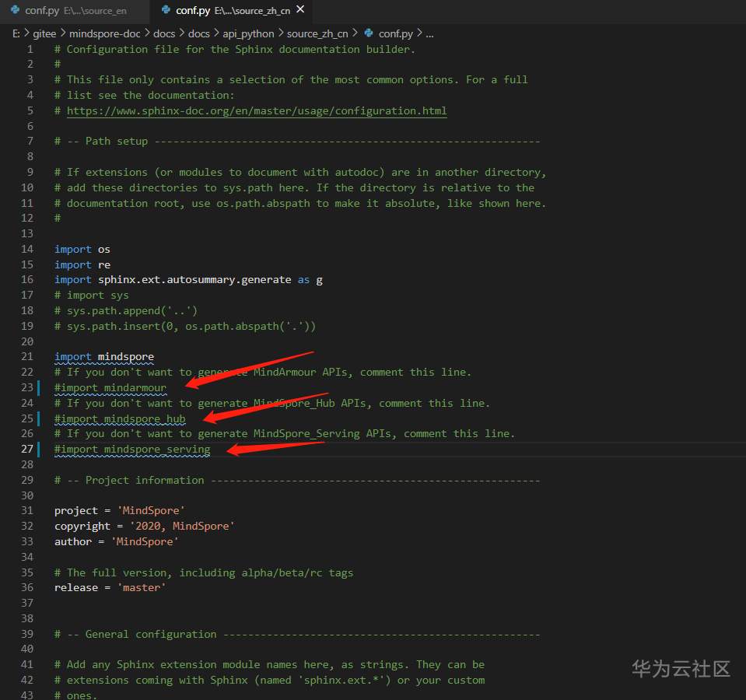Viewport: 746px width, 700px height.
Task: Click conf.py in the breadcrumb path
Action: [396, 33]
